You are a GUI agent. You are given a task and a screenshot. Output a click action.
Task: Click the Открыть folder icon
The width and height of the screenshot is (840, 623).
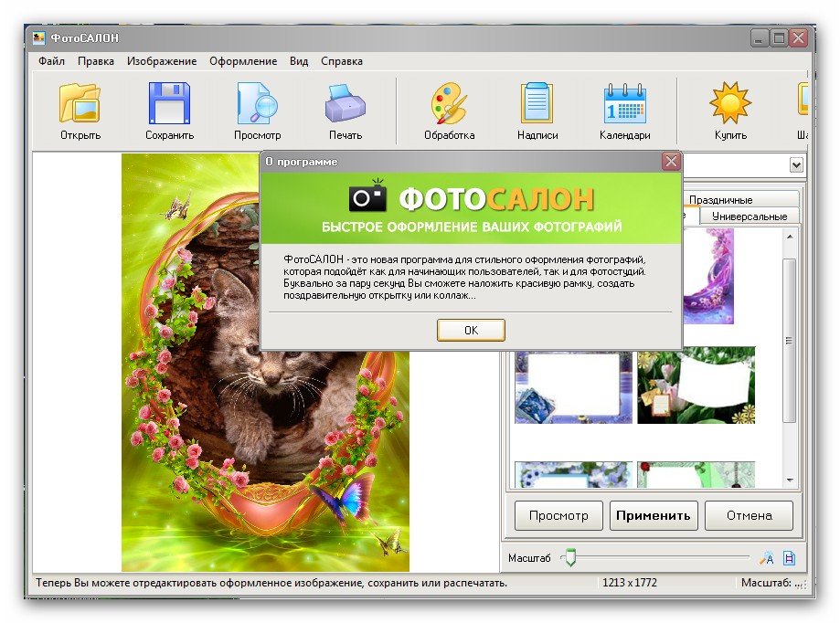pos(80,103)
